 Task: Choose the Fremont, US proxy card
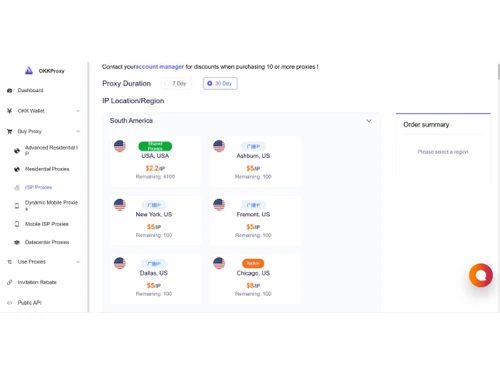pos(255,220)
